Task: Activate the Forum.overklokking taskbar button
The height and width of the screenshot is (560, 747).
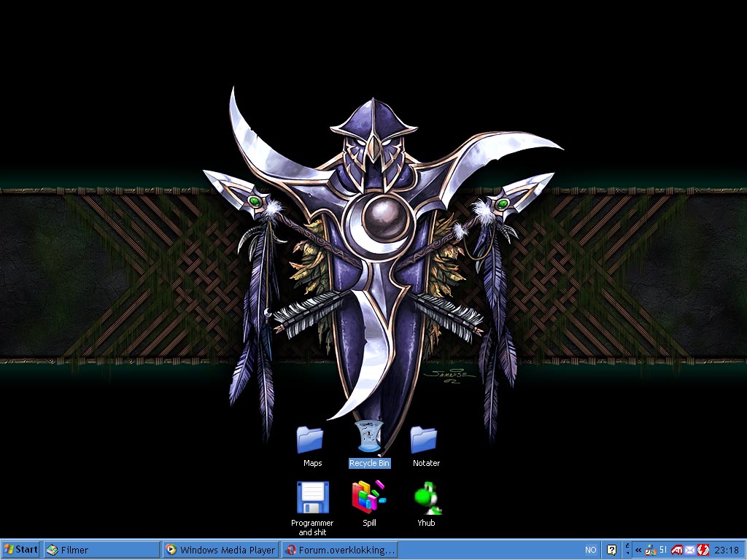Action: coord(340,550)
